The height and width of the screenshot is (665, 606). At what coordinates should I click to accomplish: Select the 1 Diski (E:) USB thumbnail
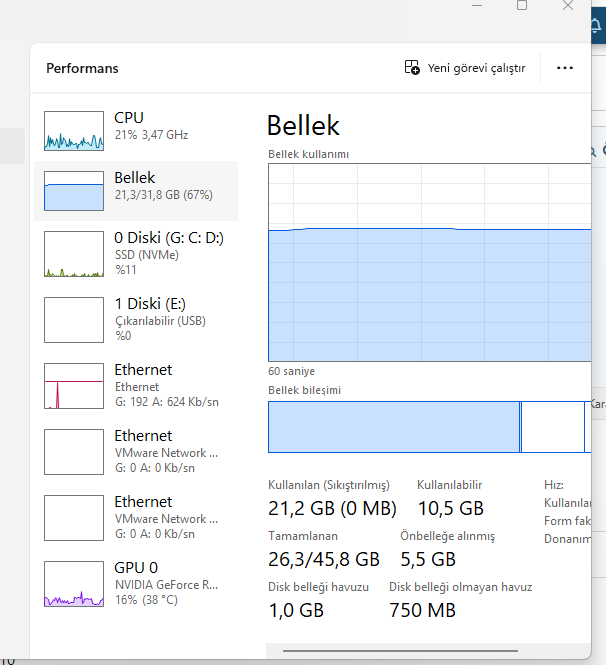[74, 319]
